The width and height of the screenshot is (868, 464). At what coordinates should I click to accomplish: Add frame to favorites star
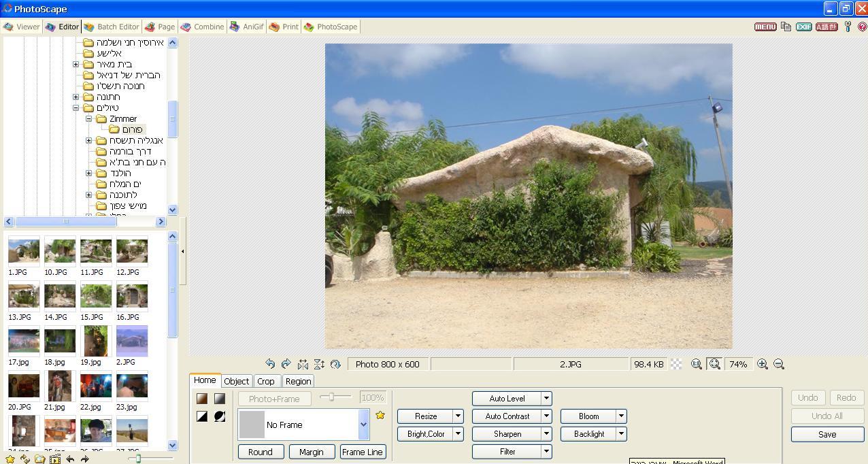[x=380, y=415]
